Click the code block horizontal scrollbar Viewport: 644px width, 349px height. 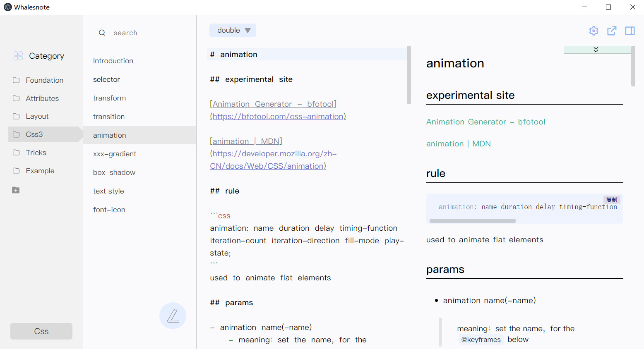473,221
